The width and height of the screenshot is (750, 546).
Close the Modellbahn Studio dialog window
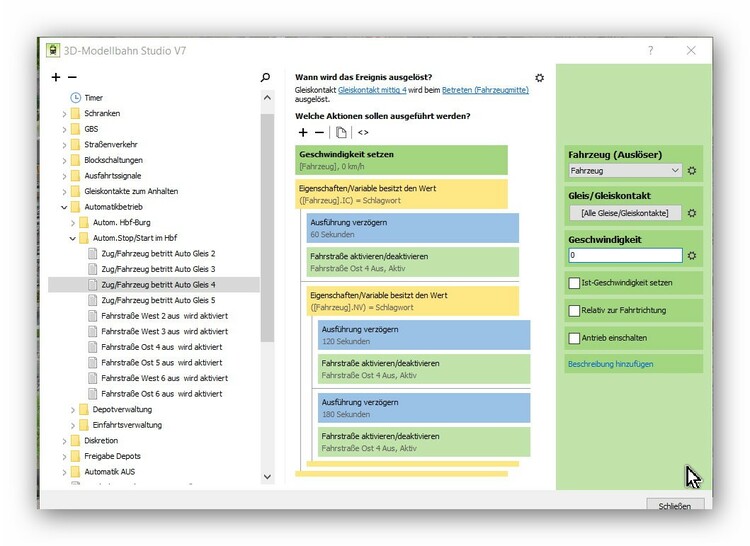pyautogui.click(x=691, y=50)
